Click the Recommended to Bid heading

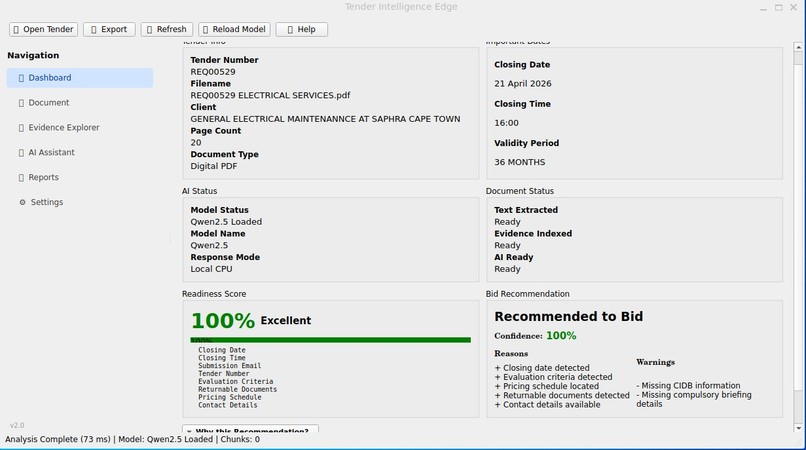point(569,317)
